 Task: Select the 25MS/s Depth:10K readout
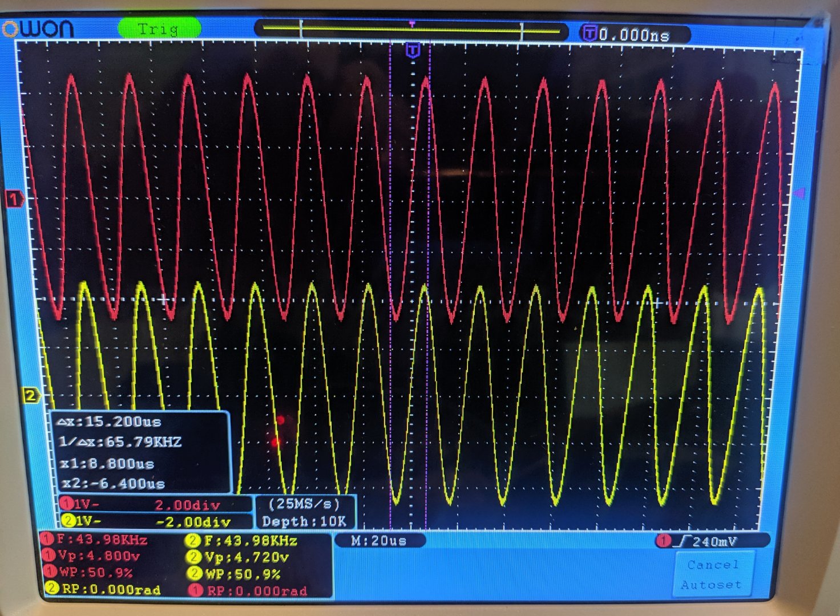[304, 512]
